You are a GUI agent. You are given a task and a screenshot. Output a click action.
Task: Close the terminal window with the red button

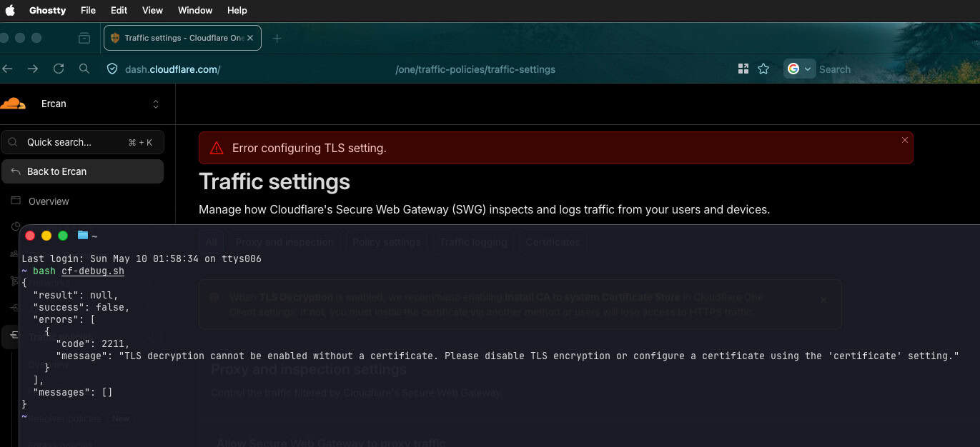tap(30, 236)
